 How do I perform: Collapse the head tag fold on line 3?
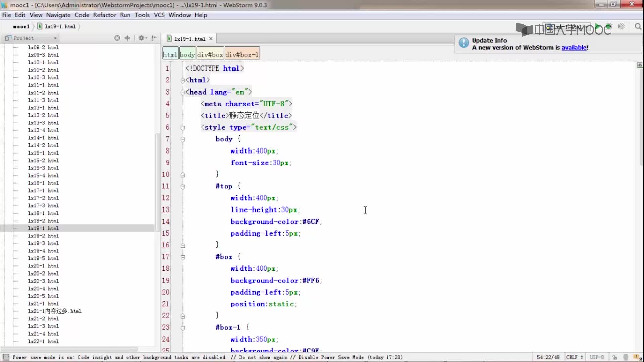tap(183, 92)
